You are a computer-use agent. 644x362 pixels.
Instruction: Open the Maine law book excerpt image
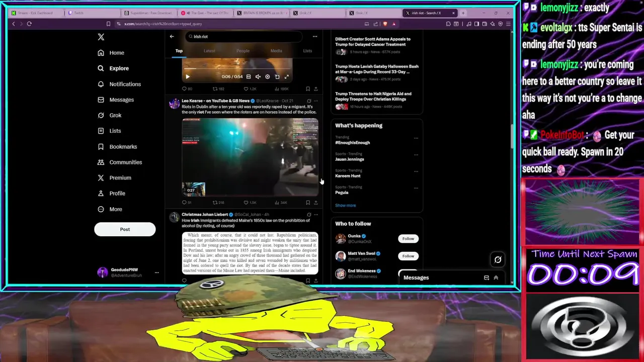coord(250,253)
